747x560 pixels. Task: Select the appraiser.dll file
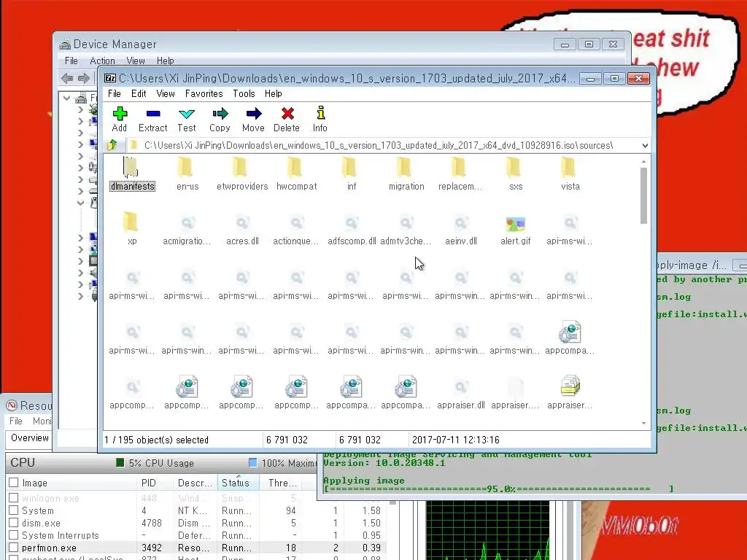click(x=461, y=394)
